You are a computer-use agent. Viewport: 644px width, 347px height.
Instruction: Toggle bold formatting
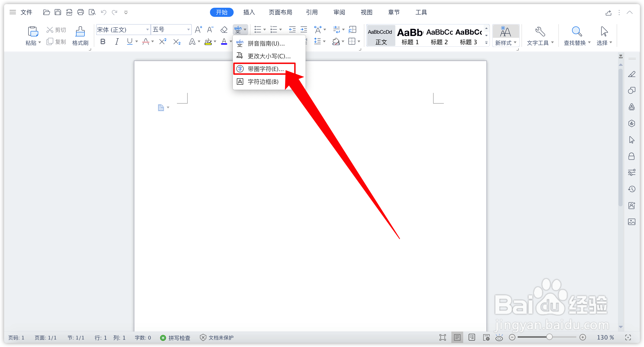point(103,42)
